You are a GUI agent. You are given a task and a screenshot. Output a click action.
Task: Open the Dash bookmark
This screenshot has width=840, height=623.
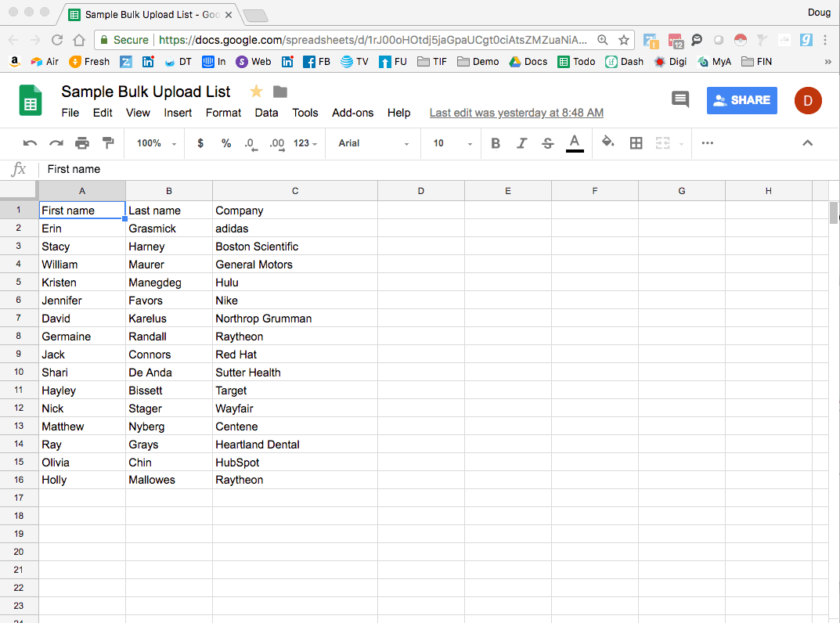point(624,62)
